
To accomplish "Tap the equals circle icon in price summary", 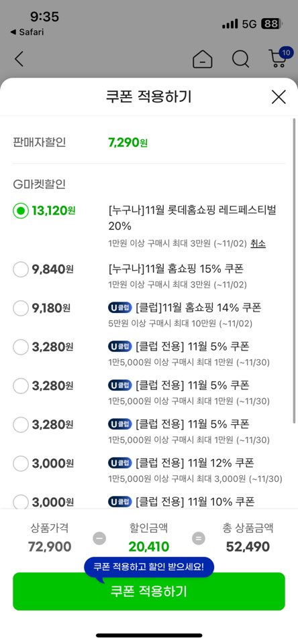I will point(199,538).
